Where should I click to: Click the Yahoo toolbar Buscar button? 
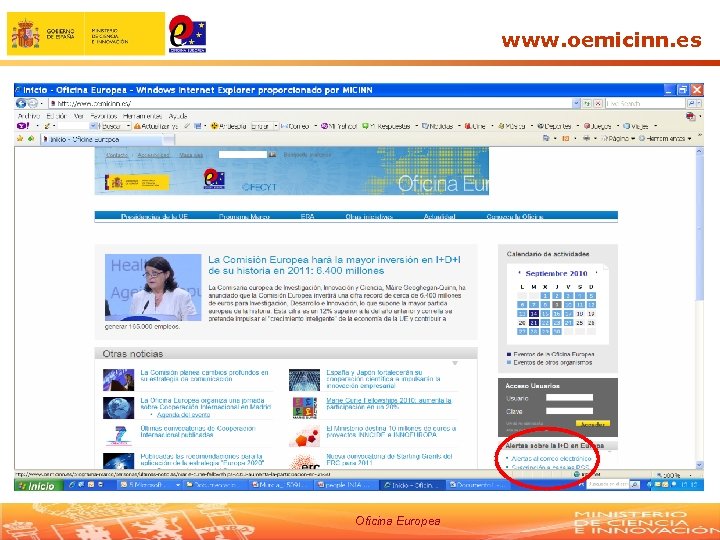[x=110, y=126]
